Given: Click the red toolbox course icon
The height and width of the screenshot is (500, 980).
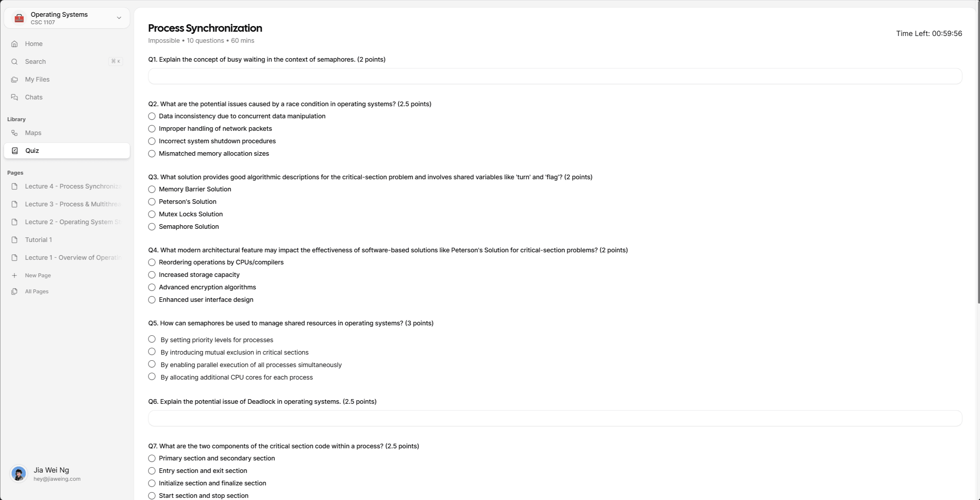Looking at the screenshot, I should (x=19, y=18).
